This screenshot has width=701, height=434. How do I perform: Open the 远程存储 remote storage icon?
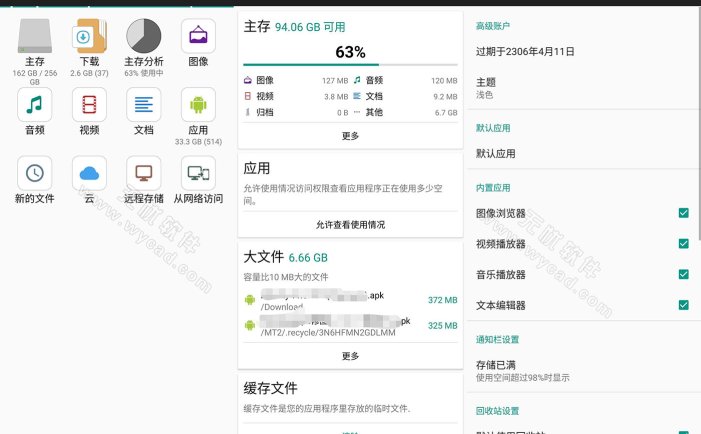(144, 173)
